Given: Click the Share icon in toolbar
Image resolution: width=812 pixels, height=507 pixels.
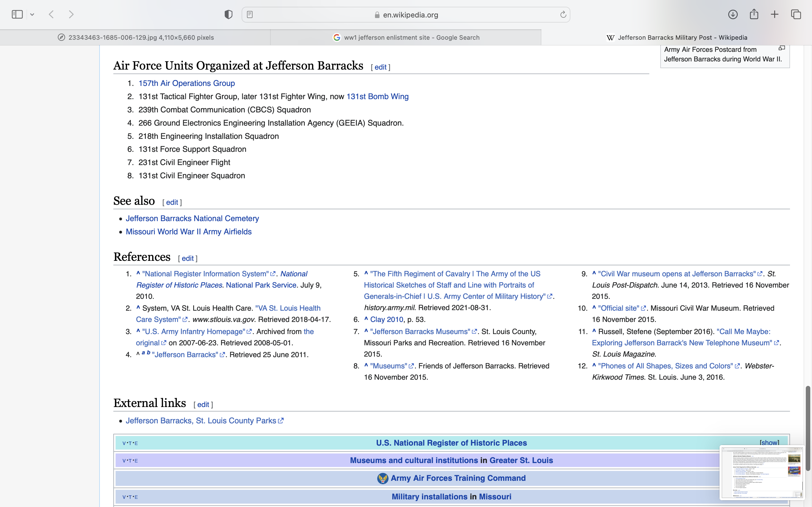Looking at the screenshot, I should click(x=754, y=14).
